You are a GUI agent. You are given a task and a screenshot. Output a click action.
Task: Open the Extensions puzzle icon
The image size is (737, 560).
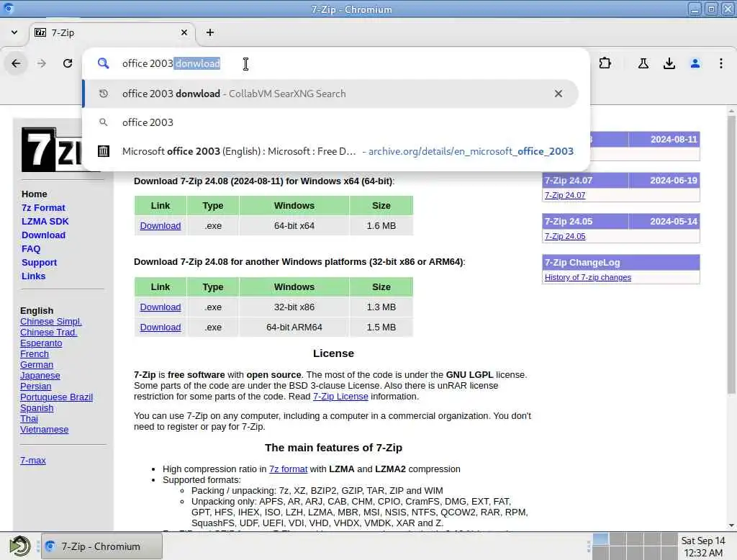point(605,63)
